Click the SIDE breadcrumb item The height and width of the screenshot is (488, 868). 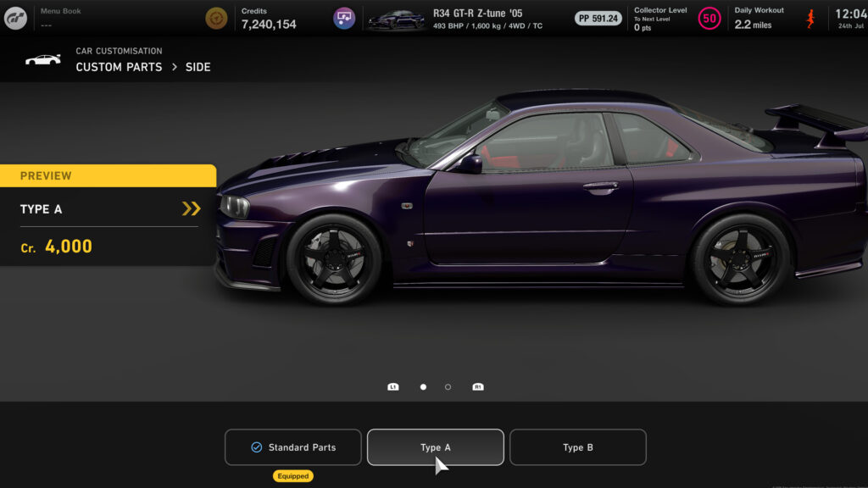coord(198,67)
